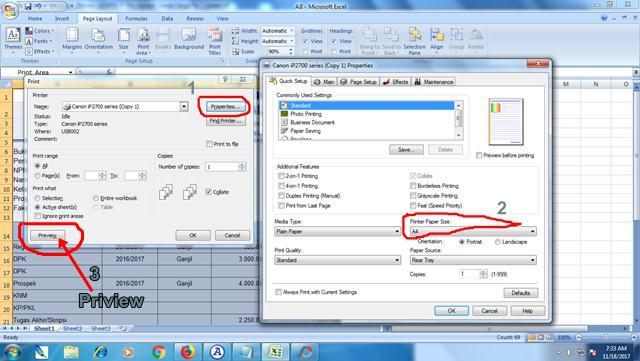Open the Effects tab in printer properties

(x=396, y=82)
